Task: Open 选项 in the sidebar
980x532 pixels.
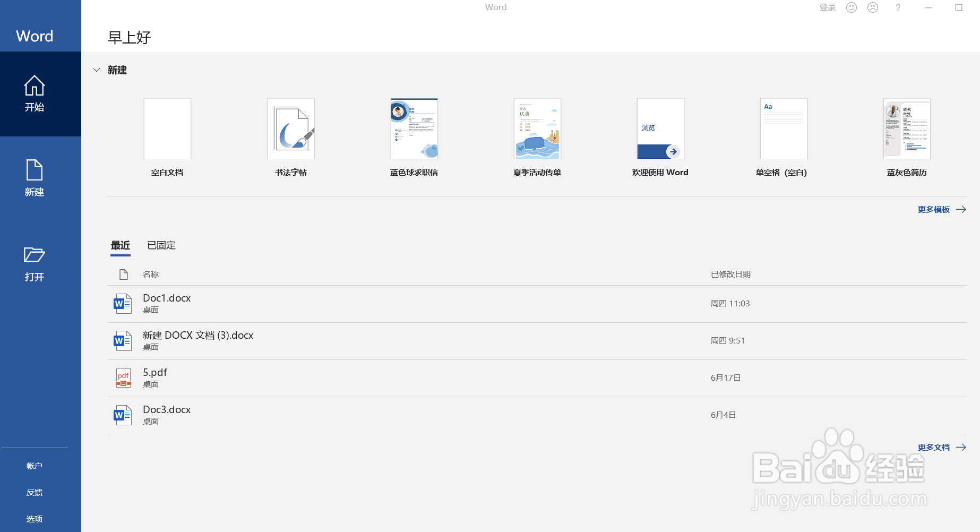Action: click(35, 519)
